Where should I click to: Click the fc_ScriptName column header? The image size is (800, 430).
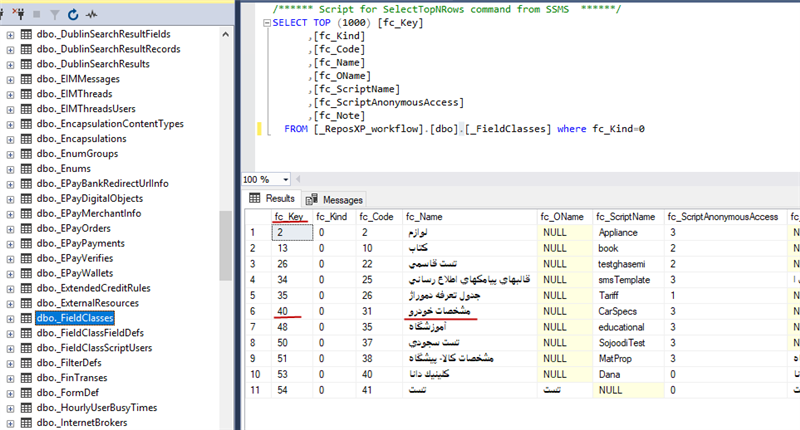(x=625, y=216)
